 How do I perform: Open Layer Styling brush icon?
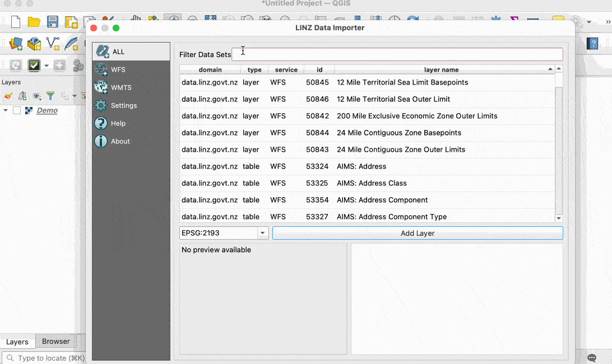tap(8, 96)
